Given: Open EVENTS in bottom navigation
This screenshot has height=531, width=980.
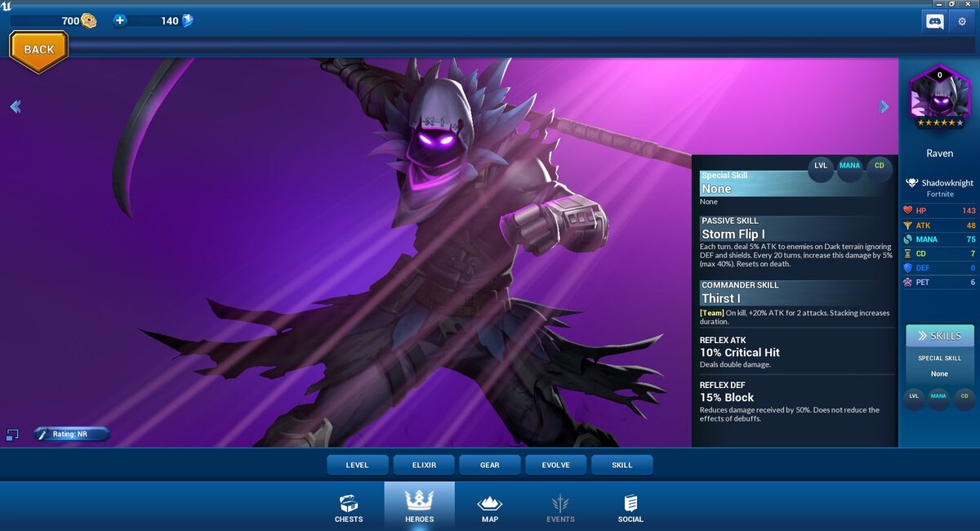Looking at the screenshot, I should tap(560, 507).
